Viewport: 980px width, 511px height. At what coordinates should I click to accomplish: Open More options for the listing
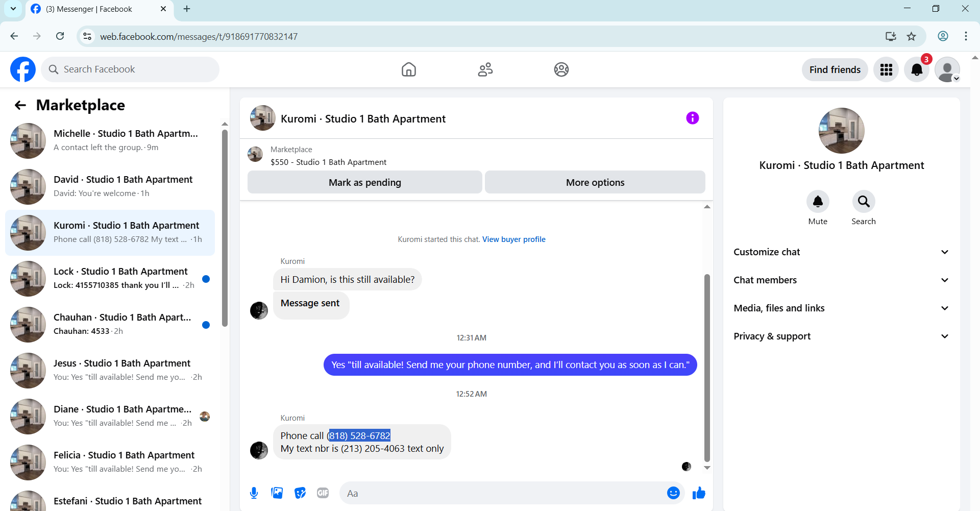pyautogui.click(x=595, y=182)
